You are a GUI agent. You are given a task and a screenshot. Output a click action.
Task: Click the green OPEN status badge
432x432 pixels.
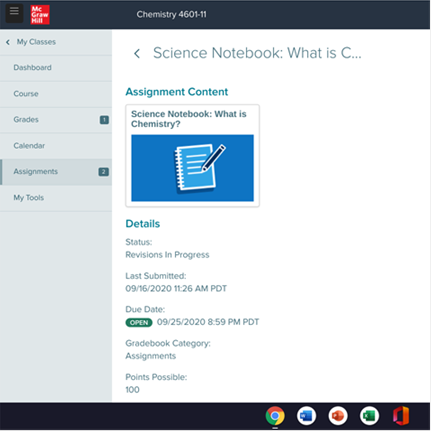click(x=139, y=323)
